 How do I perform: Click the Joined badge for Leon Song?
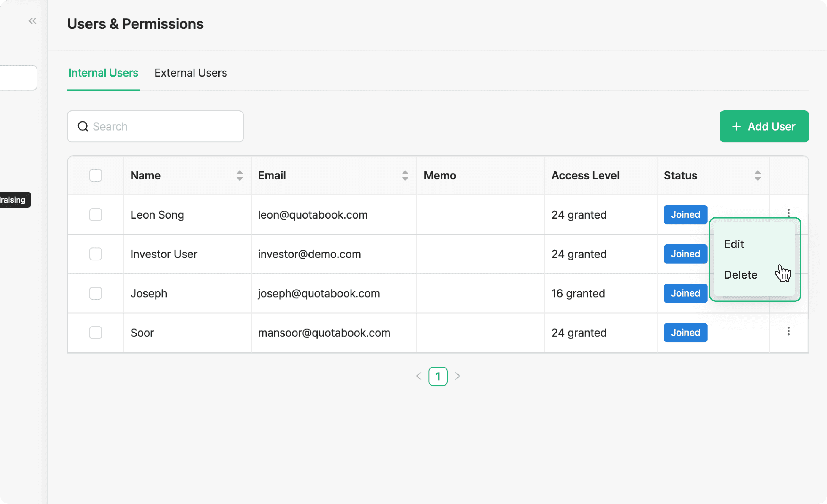click(685, 214)
